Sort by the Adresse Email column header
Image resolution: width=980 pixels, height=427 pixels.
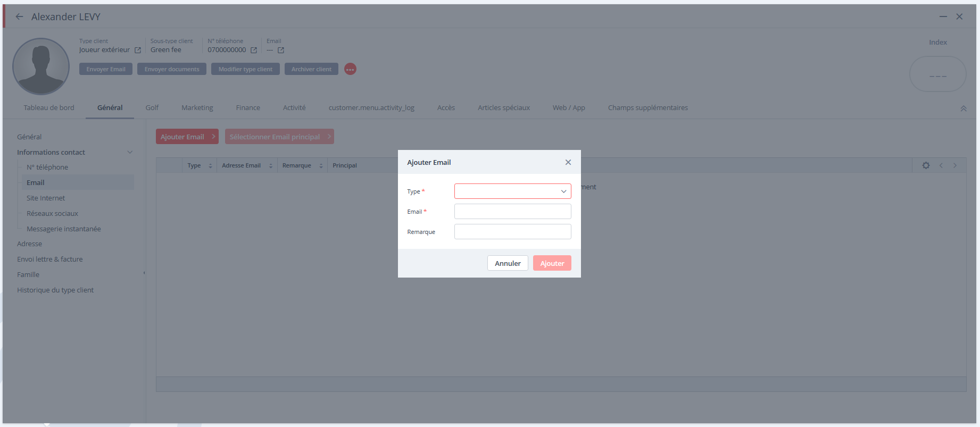(247, 165)
